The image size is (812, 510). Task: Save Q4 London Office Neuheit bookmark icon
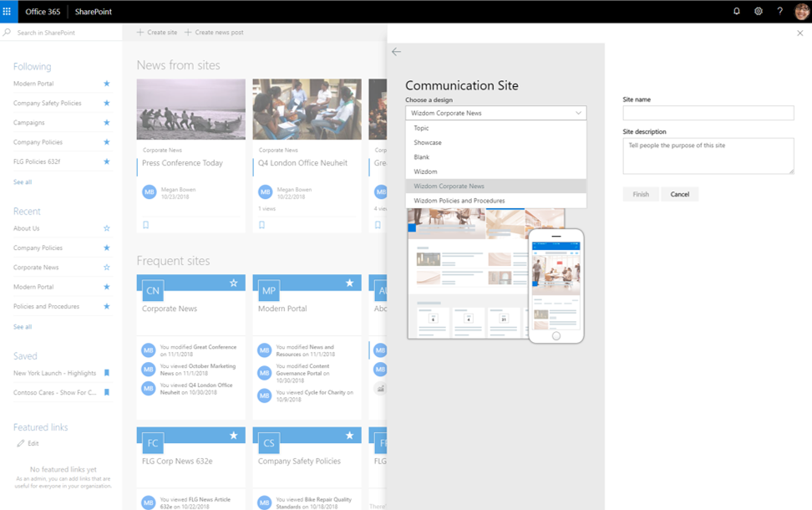click(262, 225)
